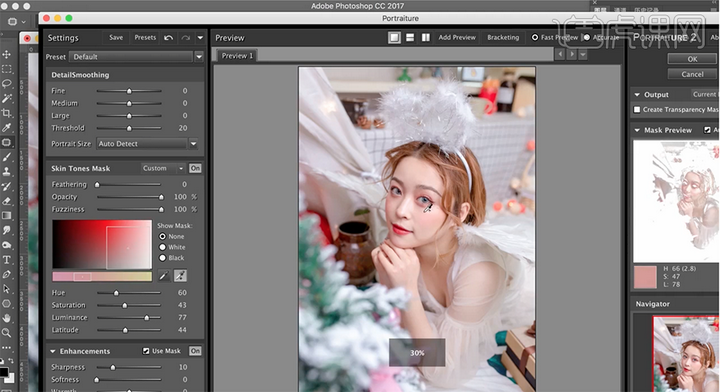Switch to the Preview 1 tab

pos(237,56)
